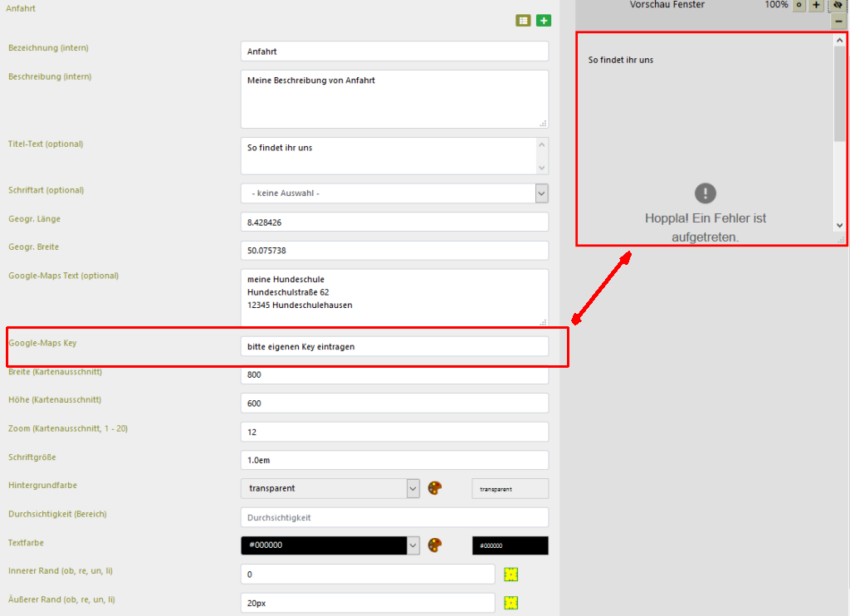Click the green plus add icon
The width and height of the screenshot is (850, 616).
click(x=544, y=21)
